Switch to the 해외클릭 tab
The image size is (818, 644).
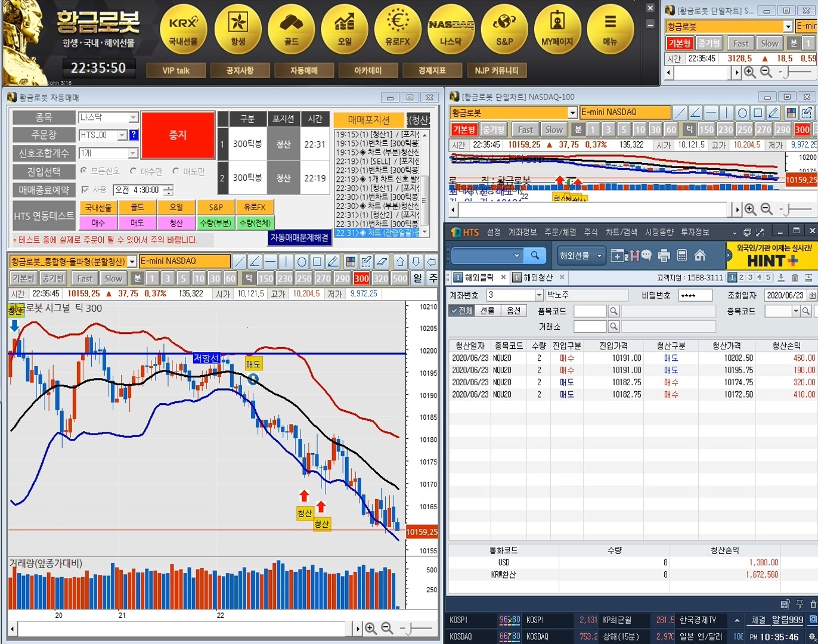click(479, 277)
